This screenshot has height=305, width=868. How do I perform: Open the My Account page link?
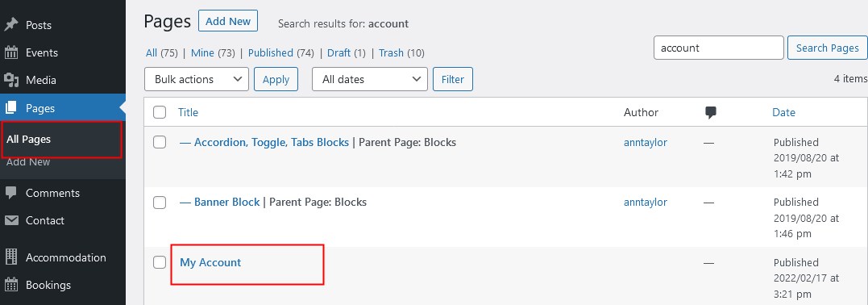(210, 263)
